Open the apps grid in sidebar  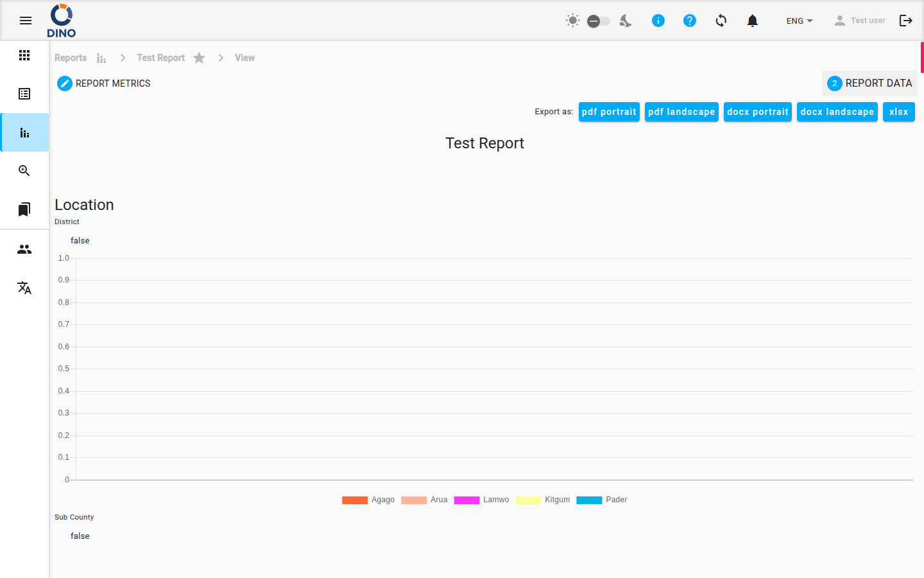tap(24, 55)
